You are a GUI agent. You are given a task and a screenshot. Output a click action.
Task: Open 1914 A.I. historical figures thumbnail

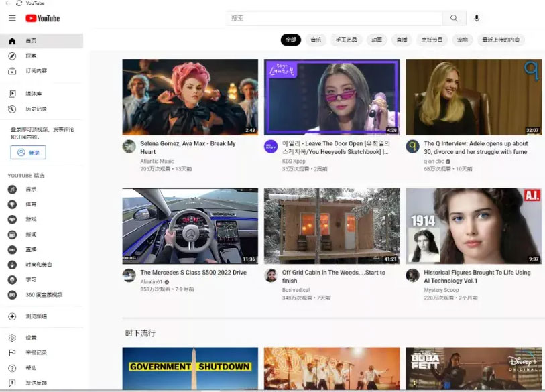(x=473, y=226)
